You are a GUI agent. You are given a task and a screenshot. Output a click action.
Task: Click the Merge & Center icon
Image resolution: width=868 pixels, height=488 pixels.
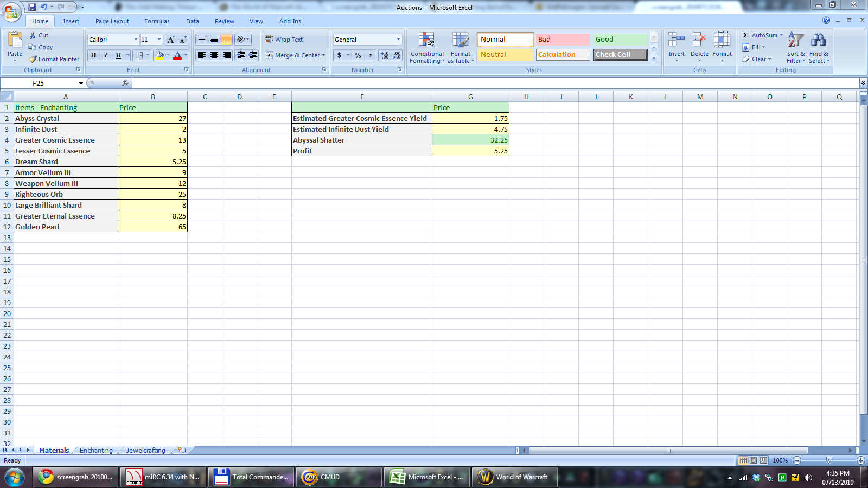tap(269, 55)
